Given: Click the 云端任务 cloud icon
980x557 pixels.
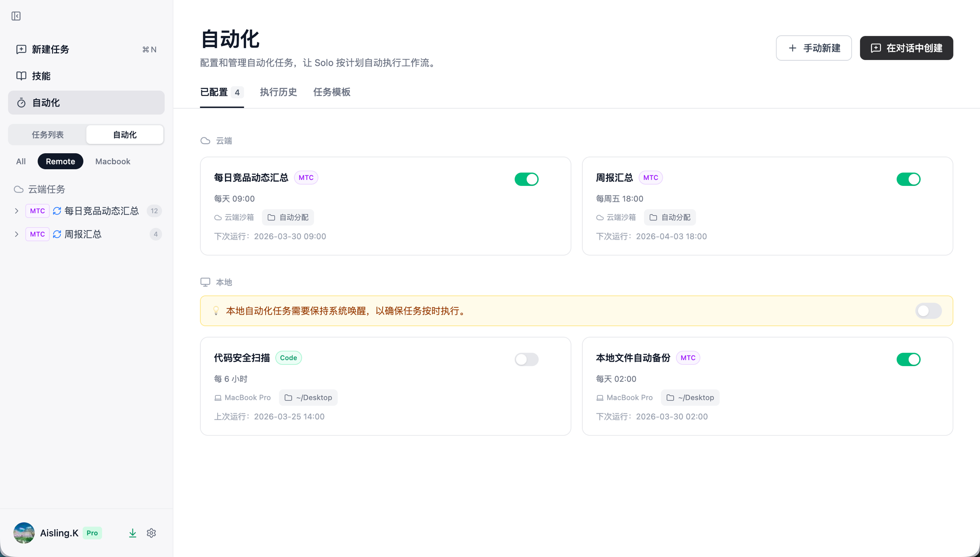Looking at the screenshot, I should (x=18, y=189).
